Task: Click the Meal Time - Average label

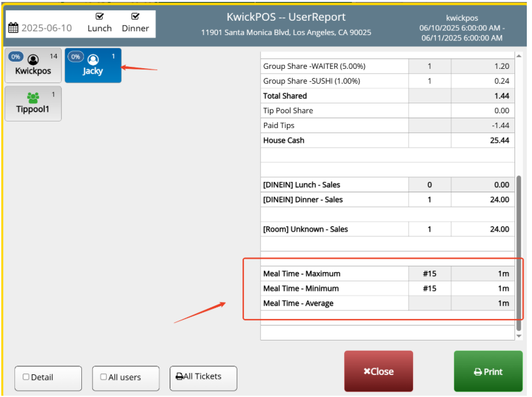Action: 299,303
